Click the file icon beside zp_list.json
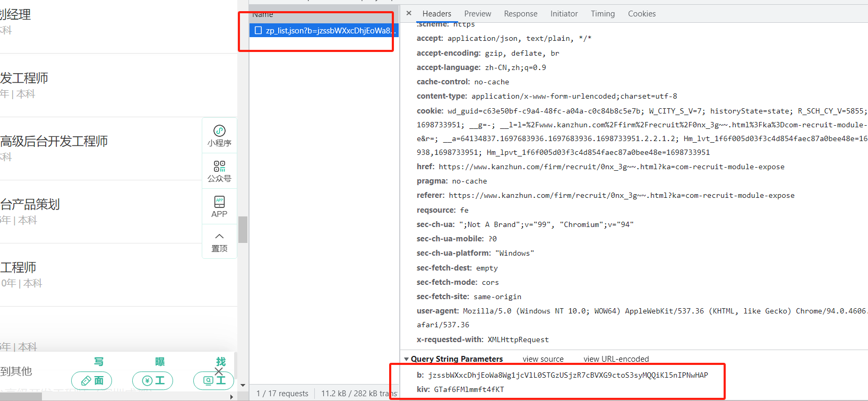The height and width of the screenshot is (401, 868). 258,30
